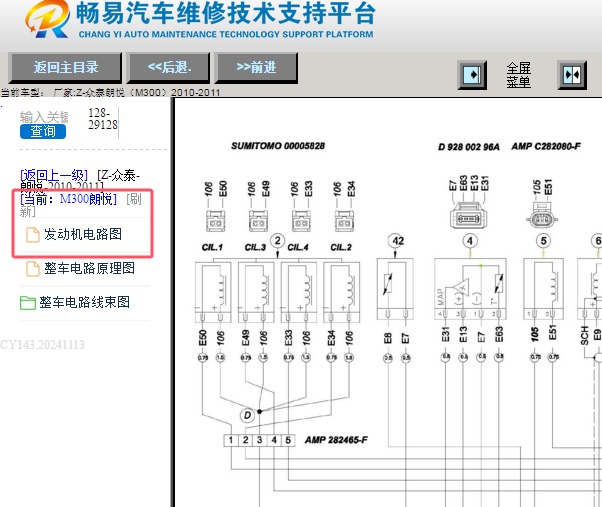Screen dimensions: 602x507
Task: Click pin 3 of the AMP 282465-F connector
Action: pyautogui.click(x=260, y=440)
